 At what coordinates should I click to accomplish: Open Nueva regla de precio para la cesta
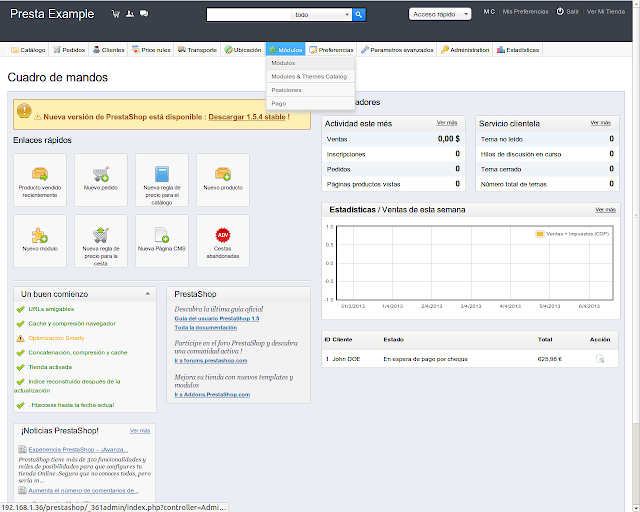point(101,241)
